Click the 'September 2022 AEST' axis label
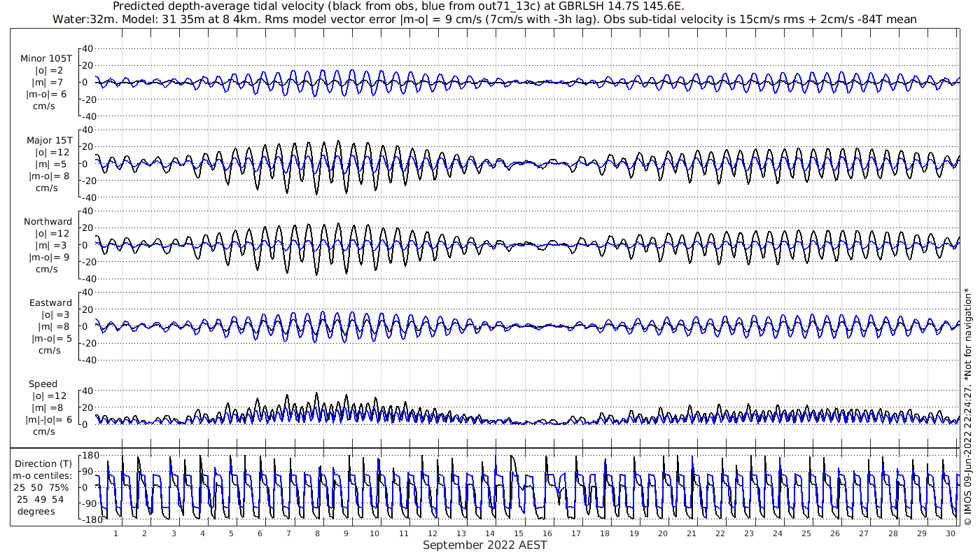 point(484,545)
